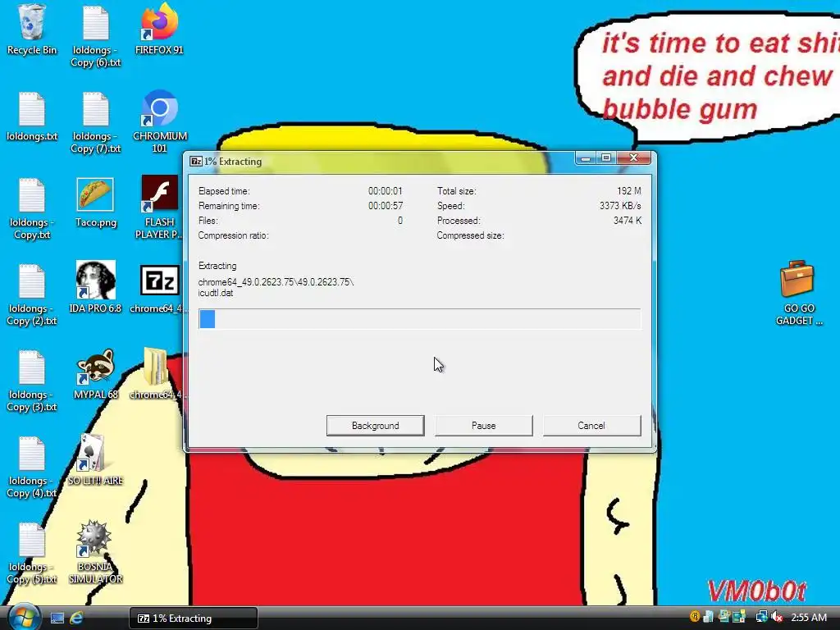The image size is (840, 630).
Task: Select the GO GO GADGET briefcase icon
Action: [798, 293]
